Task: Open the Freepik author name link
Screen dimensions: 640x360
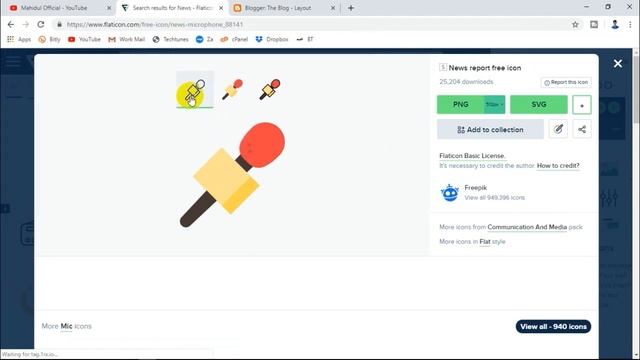Action: [476, 187]
